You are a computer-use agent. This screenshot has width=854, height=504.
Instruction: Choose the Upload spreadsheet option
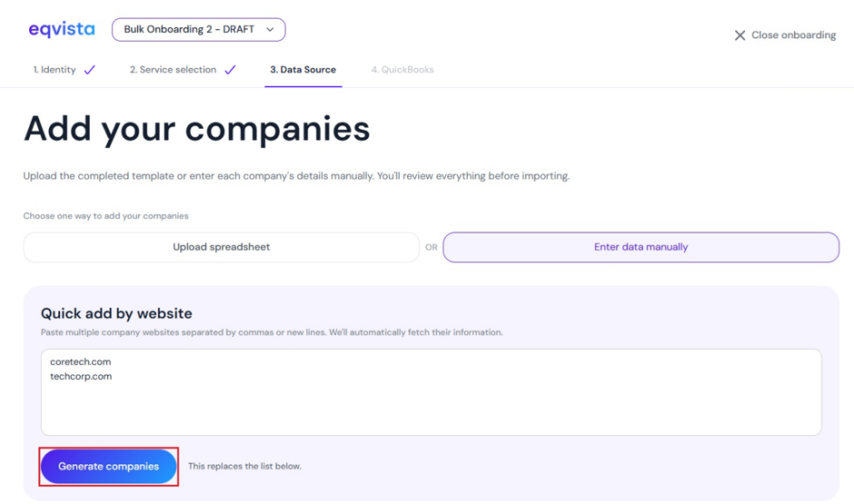click(221, 247)
